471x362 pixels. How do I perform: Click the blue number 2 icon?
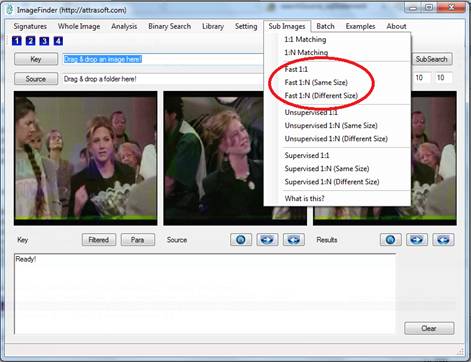click(30, 41)
